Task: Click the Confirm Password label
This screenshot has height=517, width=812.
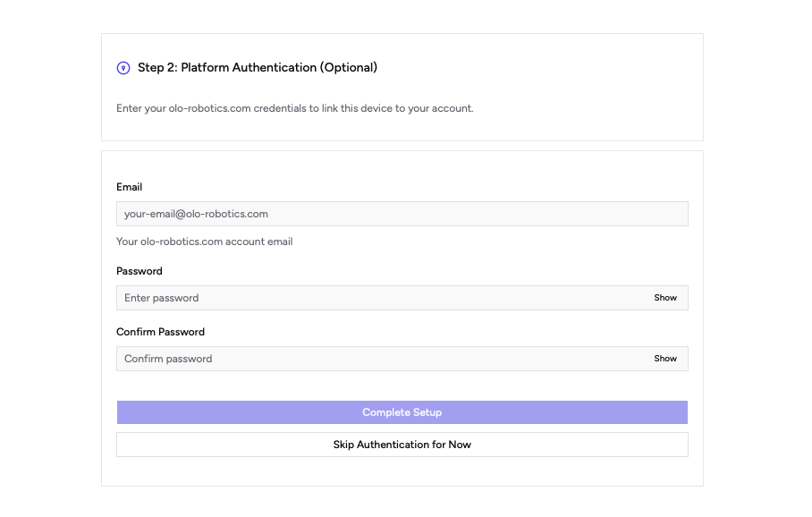Action: [x=160, y=331]
